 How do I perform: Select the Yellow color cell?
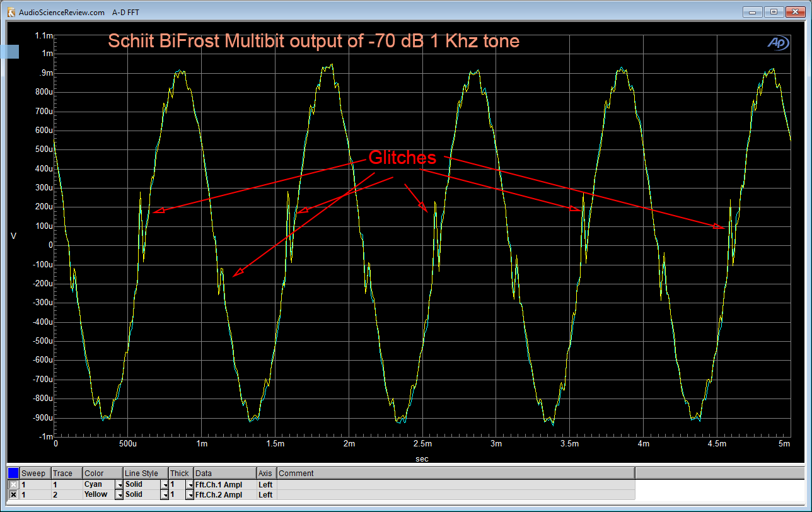pos(99,494)
